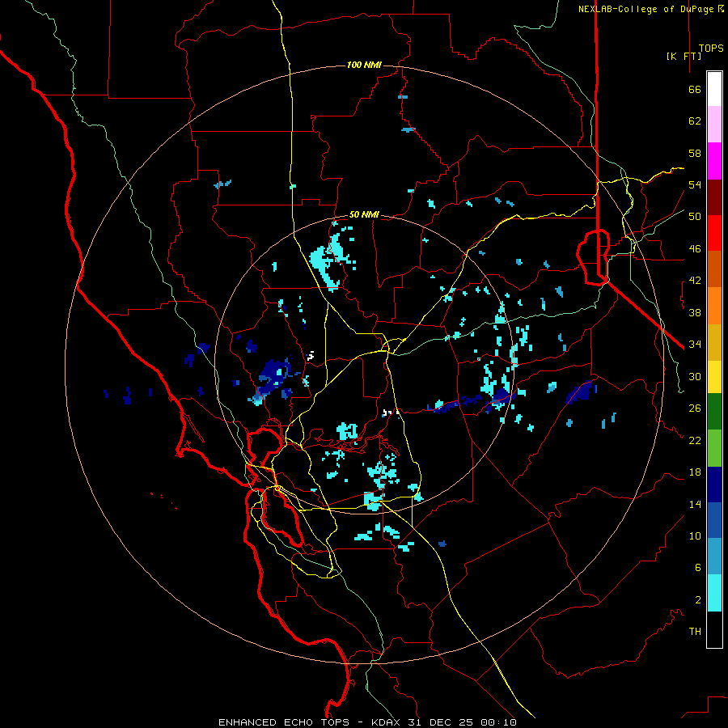
Task: Click the white color swatch above 66
Action: pos(714,89)
